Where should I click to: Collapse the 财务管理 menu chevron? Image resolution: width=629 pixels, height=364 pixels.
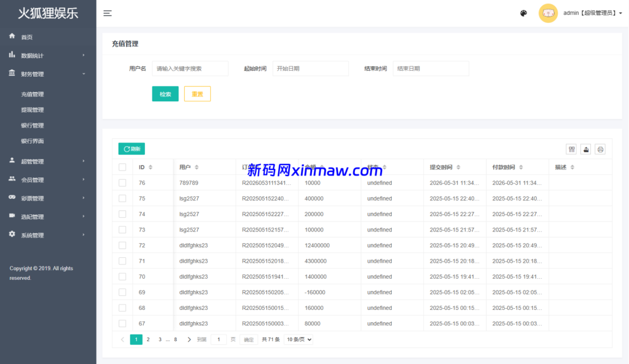84,74
